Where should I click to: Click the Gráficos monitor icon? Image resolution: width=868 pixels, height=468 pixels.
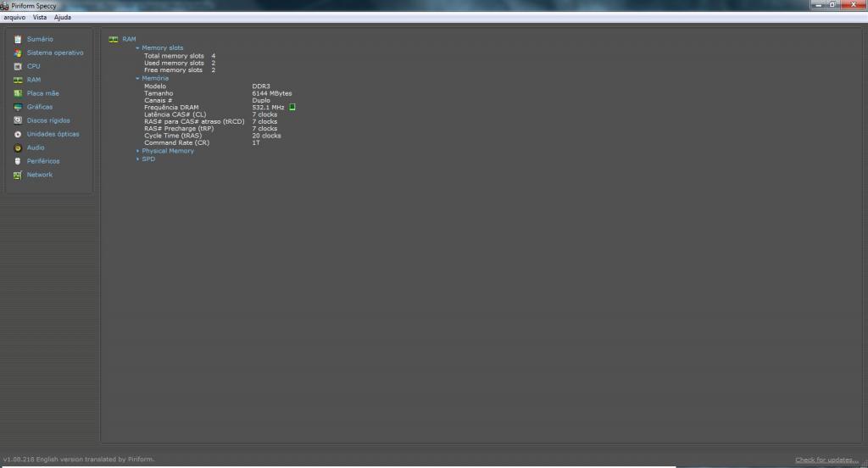click(x=18, y=107)
